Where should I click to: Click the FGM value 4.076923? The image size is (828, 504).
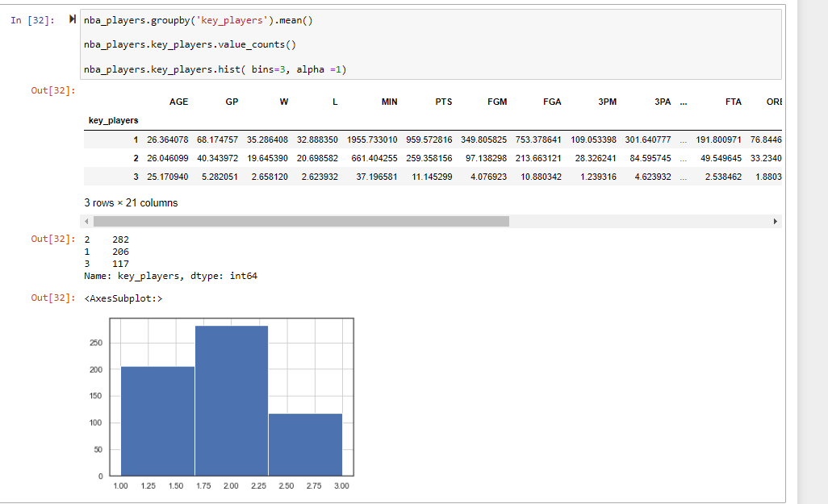[x=488, y=177]
